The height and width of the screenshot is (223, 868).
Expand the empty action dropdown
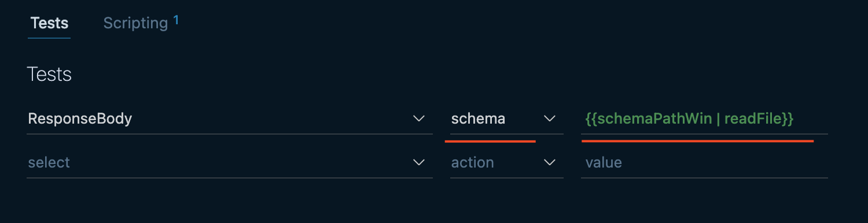(506, 163)
